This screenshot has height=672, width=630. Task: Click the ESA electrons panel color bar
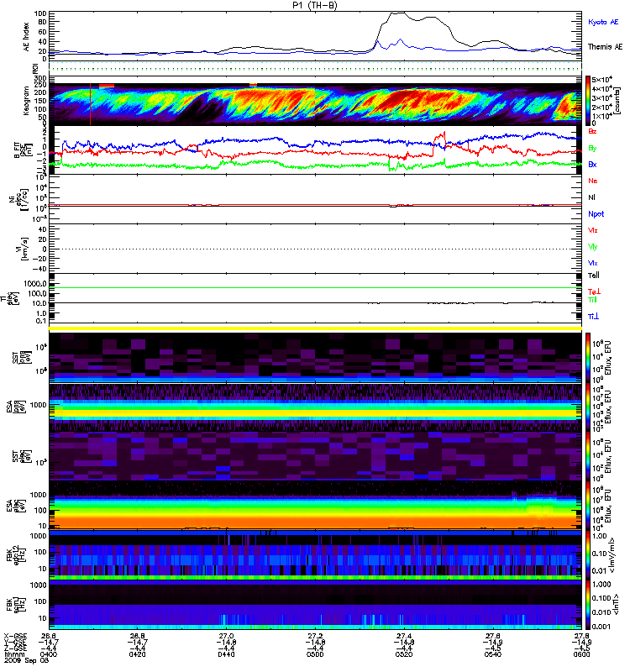coord(588,506)
